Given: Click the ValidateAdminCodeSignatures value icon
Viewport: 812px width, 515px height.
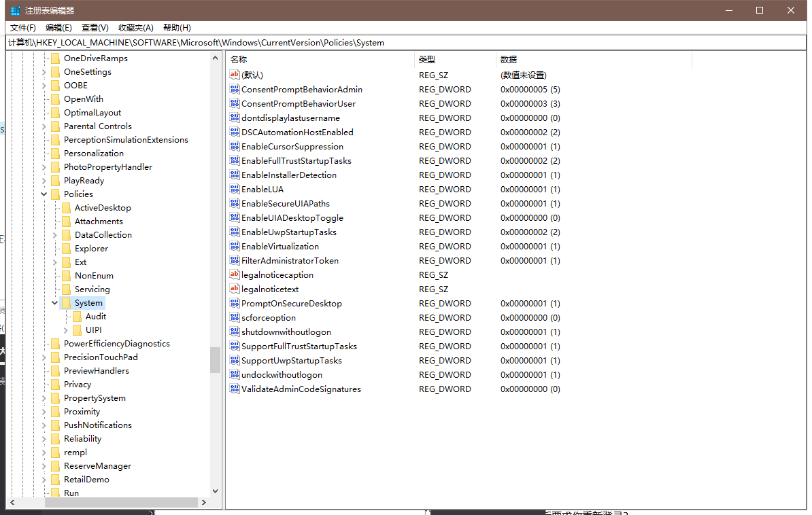Looking at the screenshot, I should pos(235,389).
